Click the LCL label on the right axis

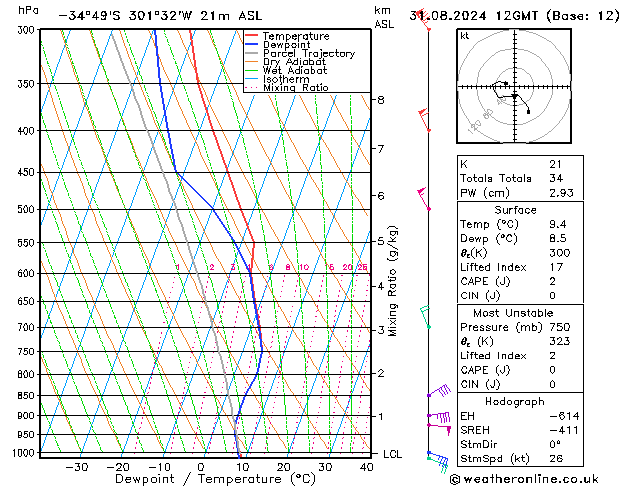(x=392, y=454)
